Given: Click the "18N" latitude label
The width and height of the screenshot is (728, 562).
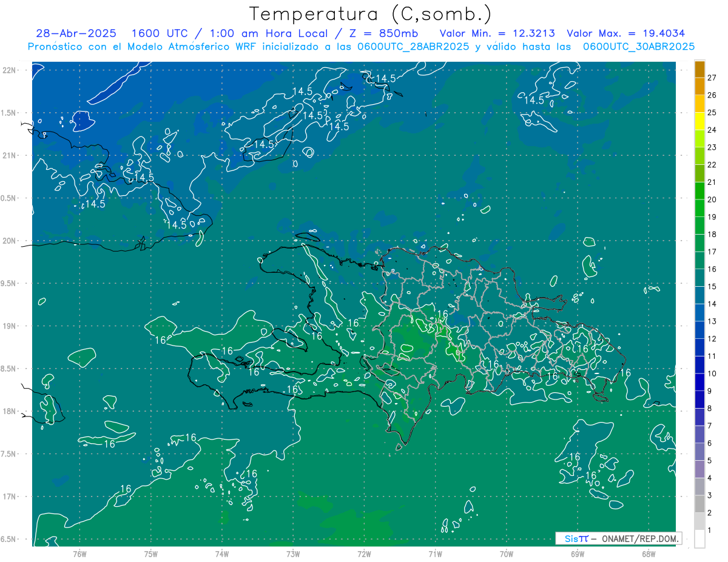Looking at the screenshot, I should point(8,412).
